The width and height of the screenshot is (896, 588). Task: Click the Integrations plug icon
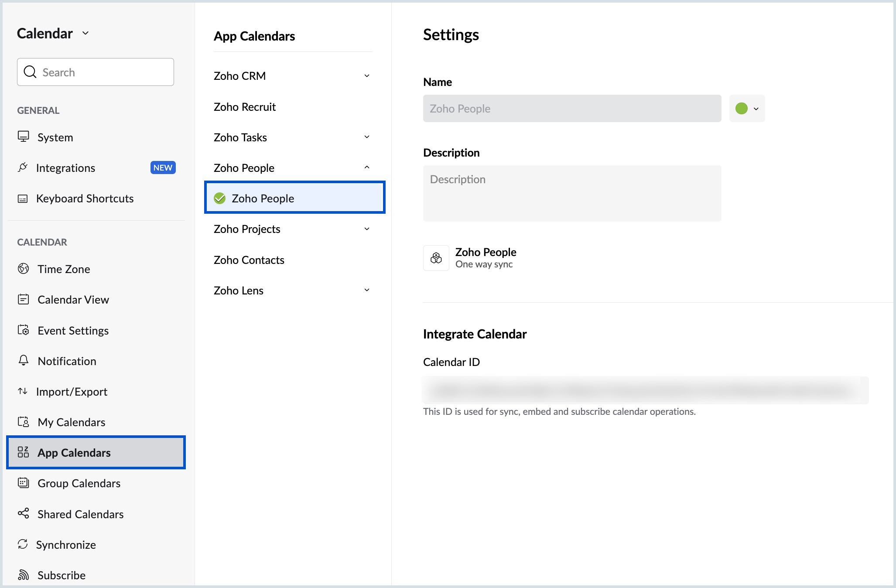(23, 168)
